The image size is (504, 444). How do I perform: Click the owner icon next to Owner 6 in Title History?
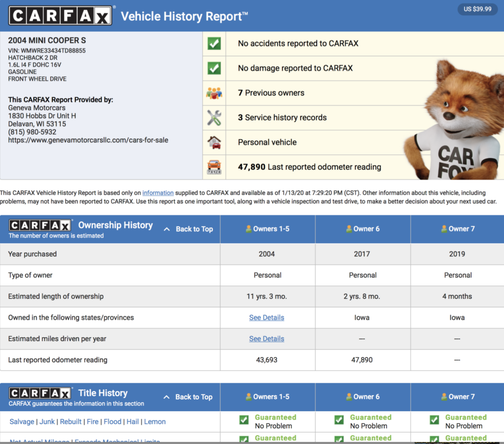(x=349, y=396)
